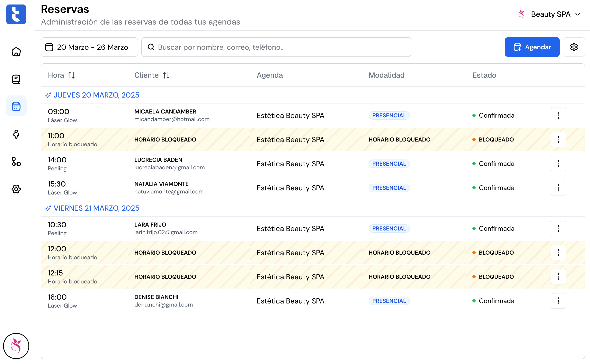Screen dimensions: 590x364
Task: Open sidebar settings gear icon
Action: [x=16, y=189]
